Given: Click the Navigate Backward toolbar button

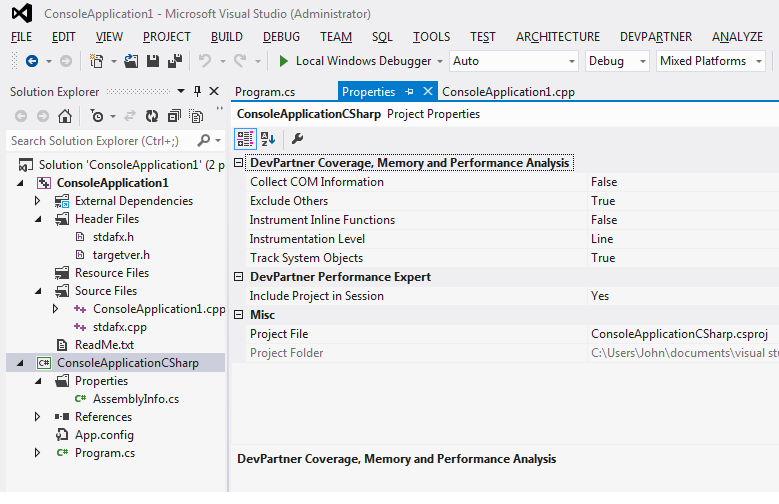Looking at the screenshot, I should pos(31,61).
